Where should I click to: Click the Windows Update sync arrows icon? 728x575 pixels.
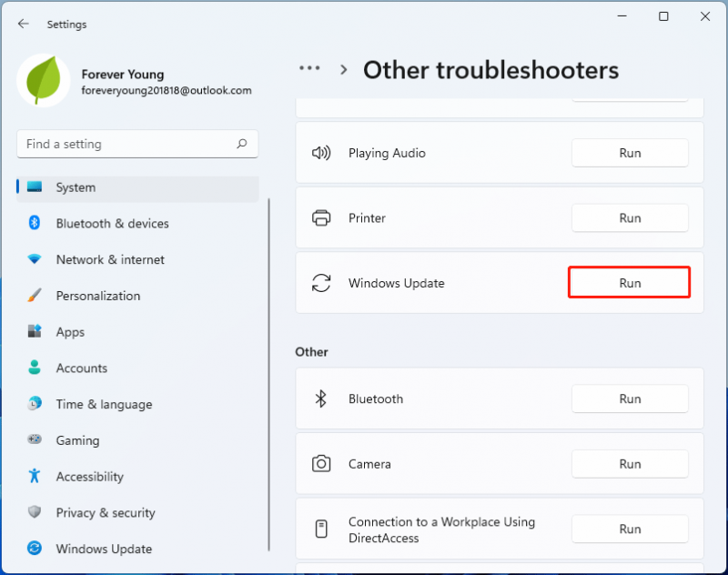point(321,283)
